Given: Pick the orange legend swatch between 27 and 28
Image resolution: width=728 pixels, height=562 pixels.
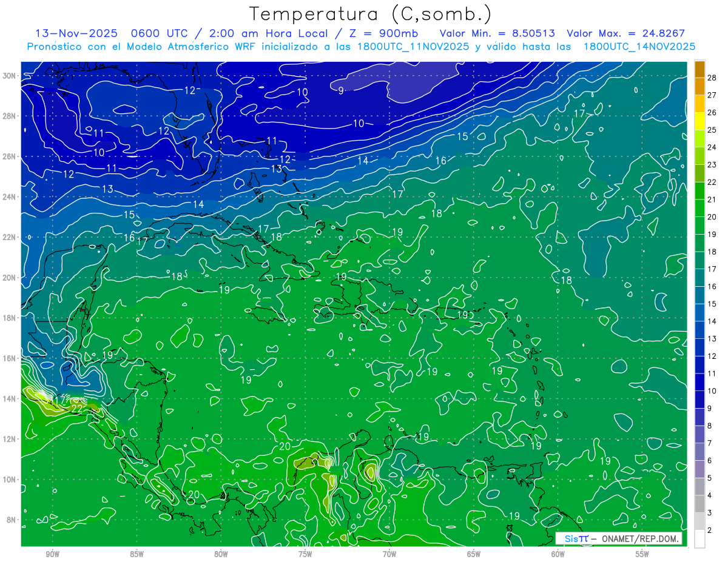Looking at the screenshot, I should point(699,86).
